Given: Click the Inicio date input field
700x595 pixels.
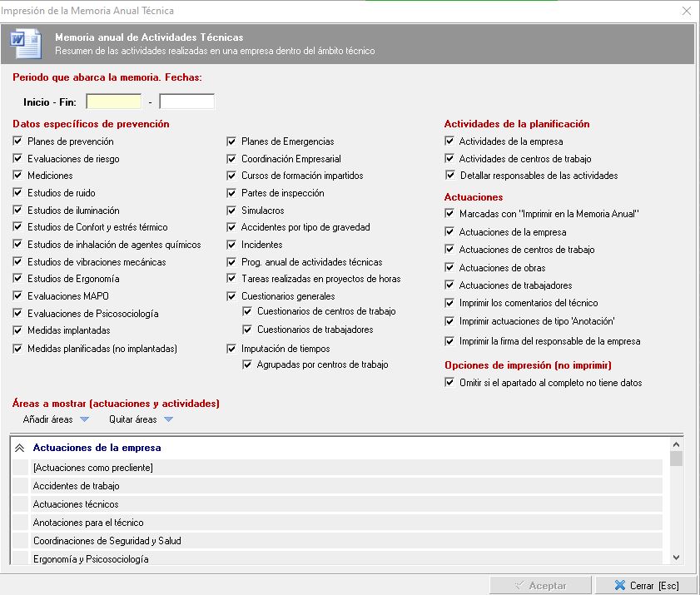Looking at the screenshot, I should click(114, 102).
